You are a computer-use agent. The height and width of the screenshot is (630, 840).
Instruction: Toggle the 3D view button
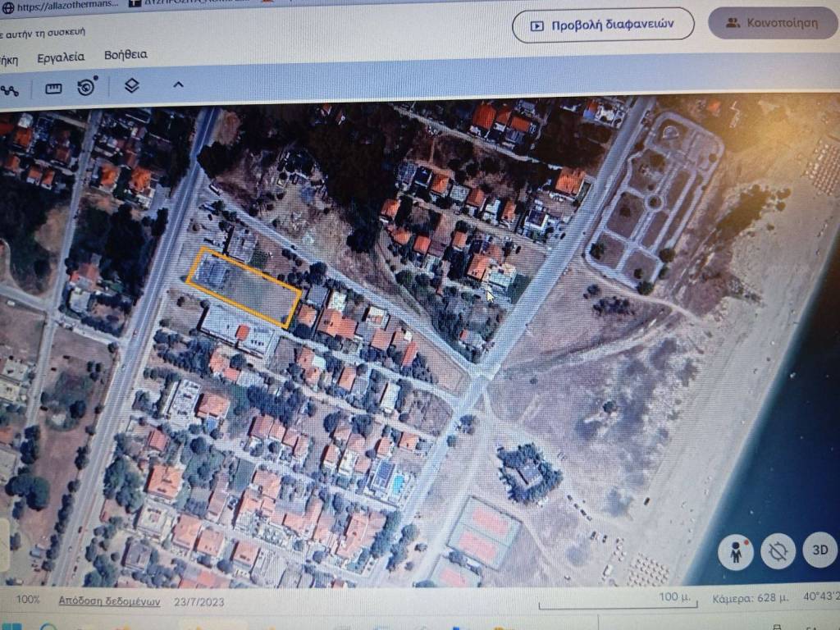pyautogui.click(x=819, y=550)
